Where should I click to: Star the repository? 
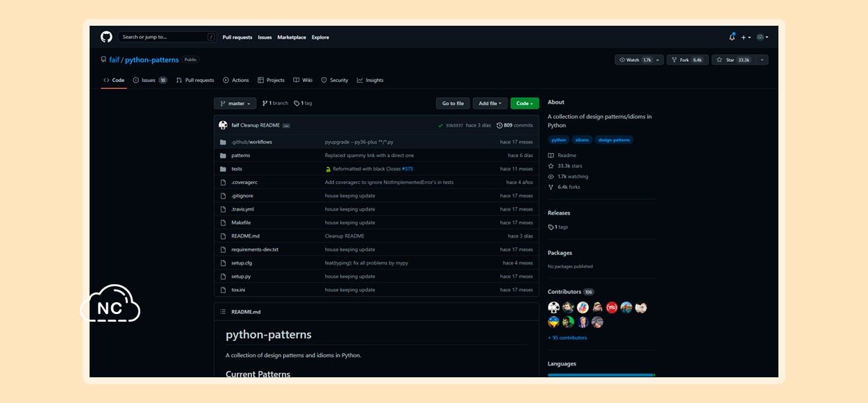click(733, 60)
